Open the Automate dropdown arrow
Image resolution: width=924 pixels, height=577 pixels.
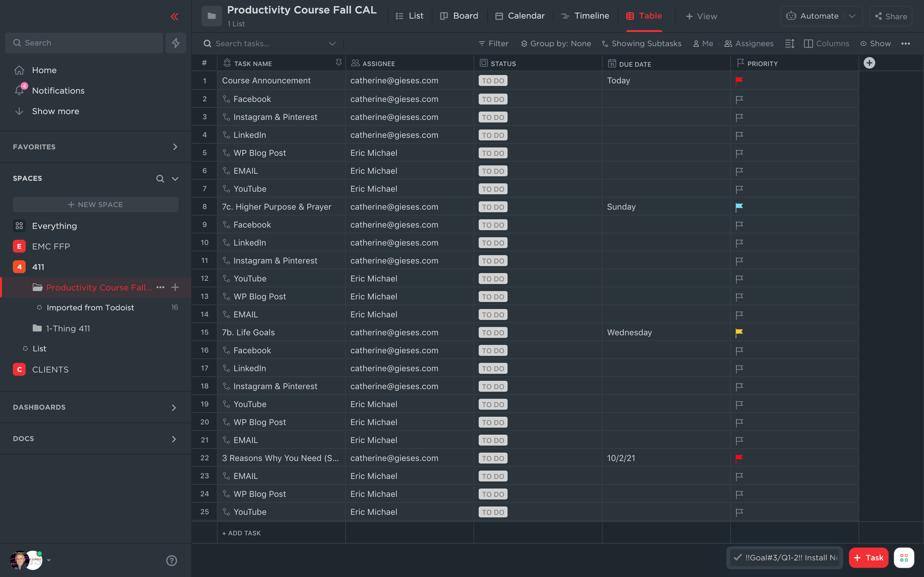[852, 16]
